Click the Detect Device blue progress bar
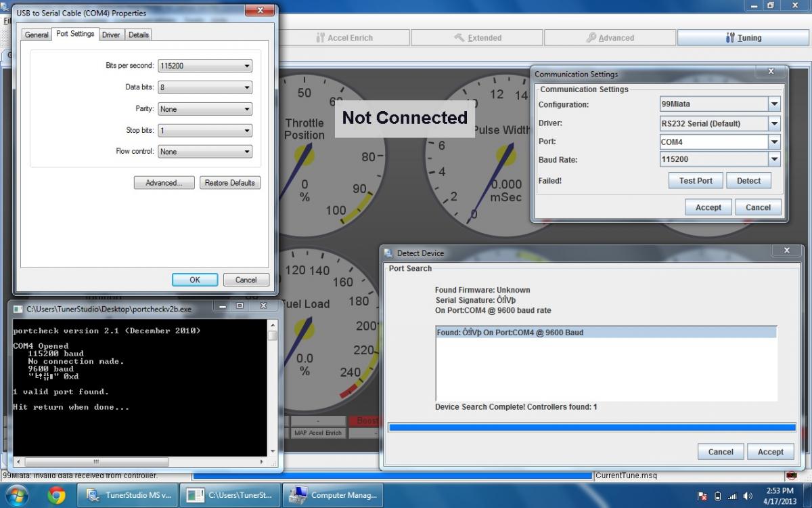The height and width of the screenshot is (508, 812). [x=591, y=427]
